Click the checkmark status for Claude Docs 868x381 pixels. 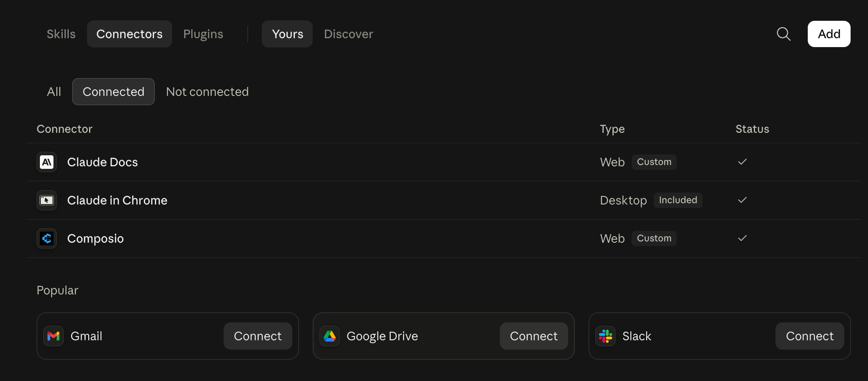click(742, 162)
